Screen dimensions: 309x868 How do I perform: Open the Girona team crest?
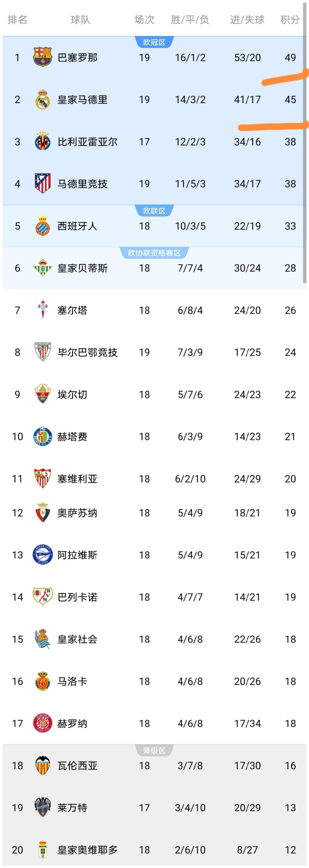42,723
